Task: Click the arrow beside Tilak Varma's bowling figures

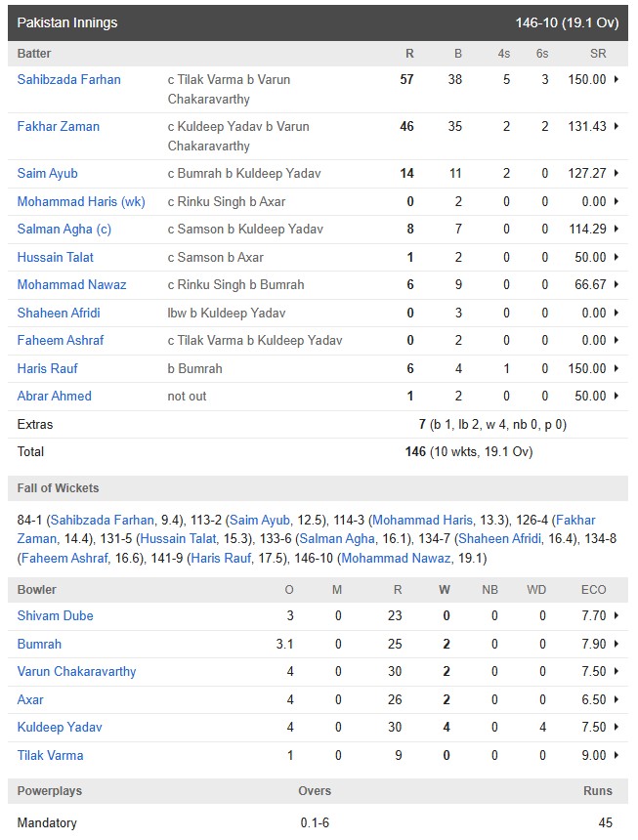Action: click(617, 756)
